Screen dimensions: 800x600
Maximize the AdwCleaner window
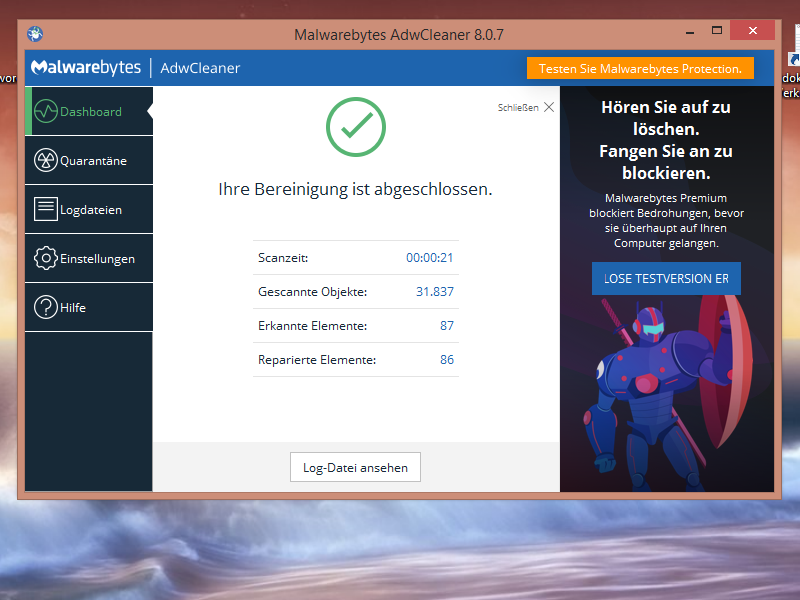tap(717, 31)
